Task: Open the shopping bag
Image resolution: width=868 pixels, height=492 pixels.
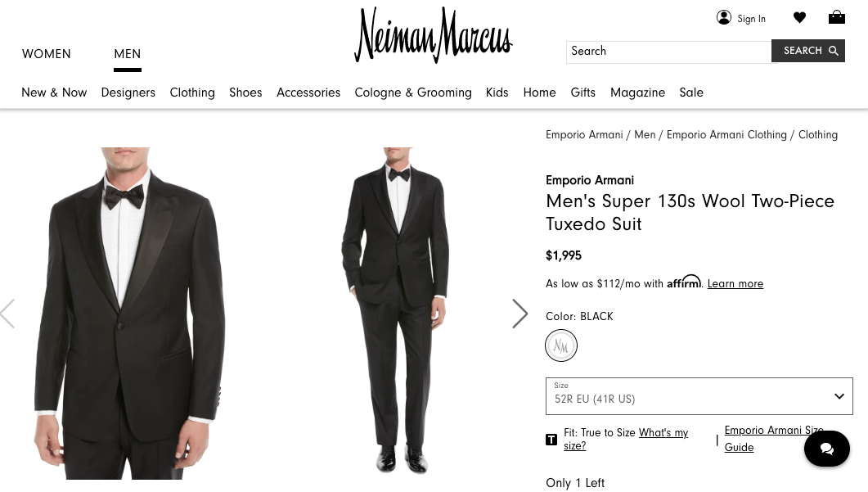Action: tap(837, 17)
